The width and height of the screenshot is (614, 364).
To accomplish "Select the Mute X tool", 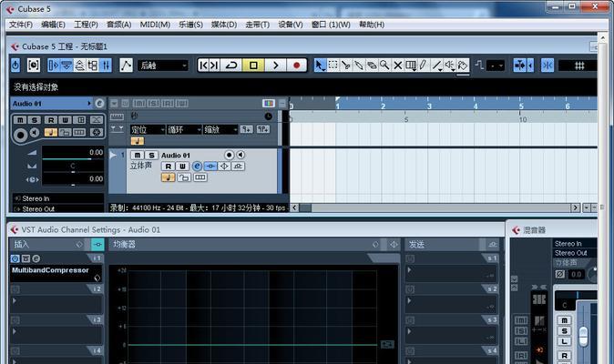I will click(397, 65).
